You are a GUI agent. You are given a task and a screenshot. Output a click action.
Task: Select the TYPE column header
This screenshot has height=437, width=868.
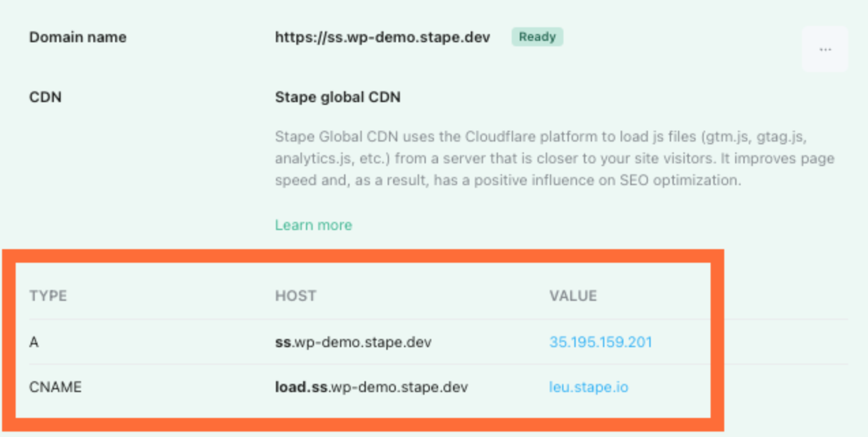[48, 295]
